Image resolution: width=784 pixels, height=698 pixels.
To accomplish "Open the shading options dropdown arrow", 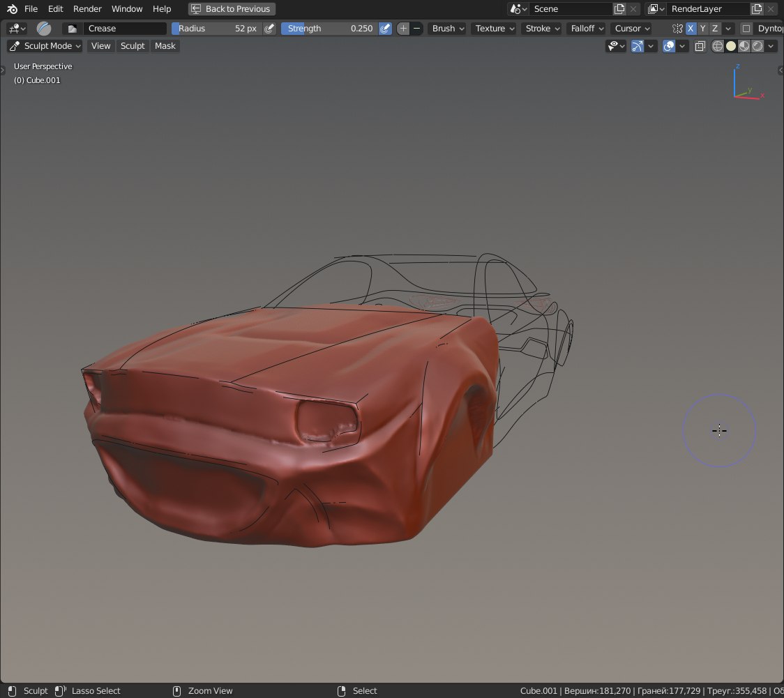I will (x=771, y=47).
